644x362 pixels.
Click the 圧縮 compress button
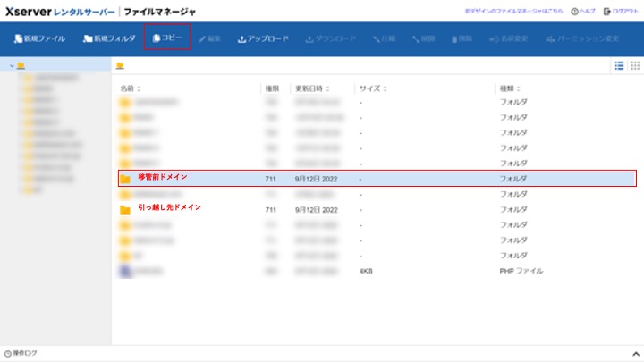[x=384, y=39]
